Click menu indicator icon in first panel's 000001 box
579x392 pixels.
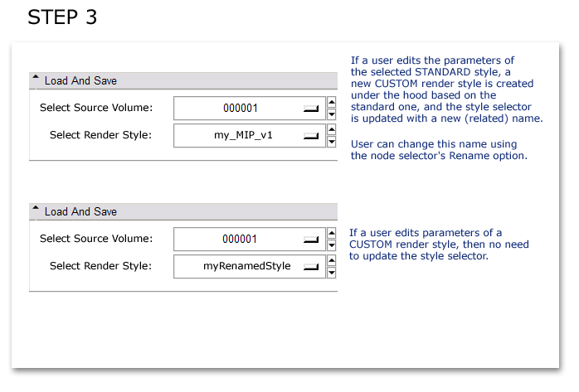tap(311, 109)
